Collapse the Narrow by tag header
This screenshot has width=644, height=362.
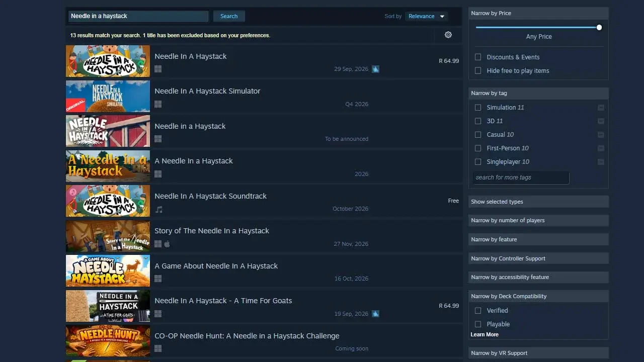(x=538, y=93)
